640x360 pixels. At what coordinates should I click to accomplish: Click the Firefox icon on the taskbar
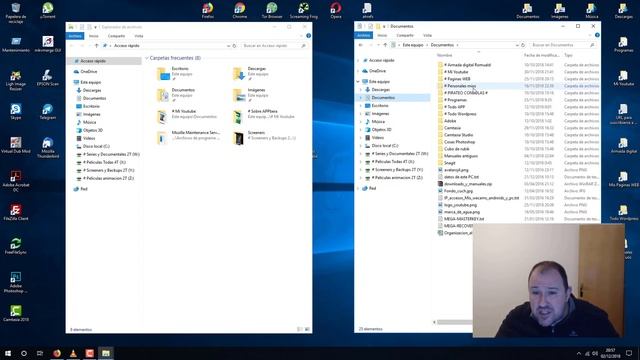tap(57, 353)
